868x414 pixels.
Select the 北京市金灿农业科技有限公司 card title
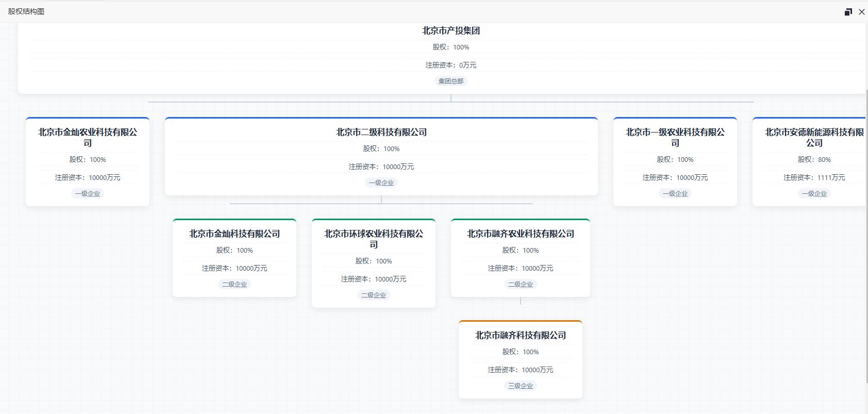pos(88,137)
